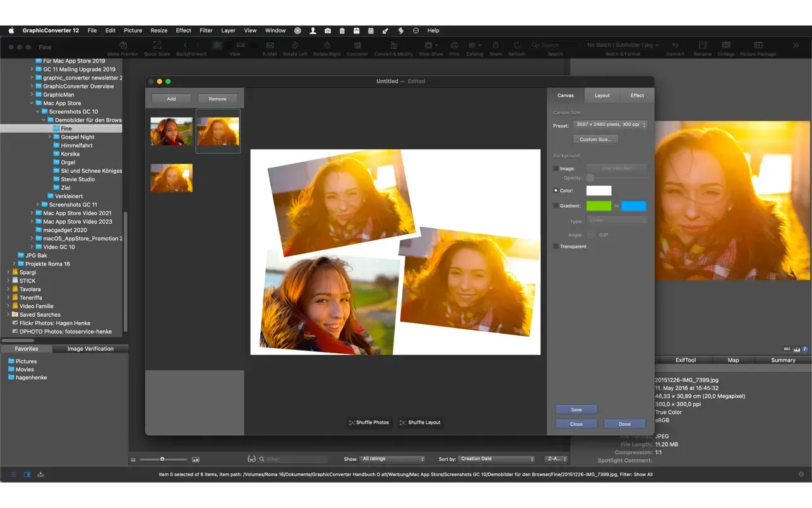
Task: Click the Share toolbar icon
Action: (496, 45)
